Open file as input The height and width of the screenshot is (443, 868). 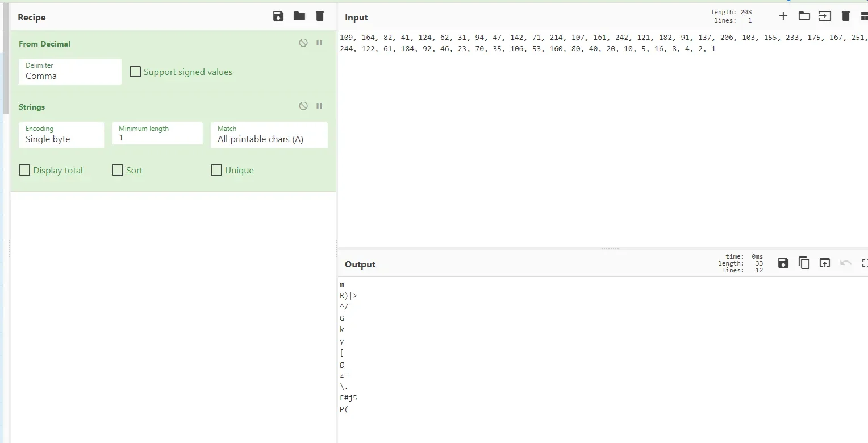click(824, 16)
